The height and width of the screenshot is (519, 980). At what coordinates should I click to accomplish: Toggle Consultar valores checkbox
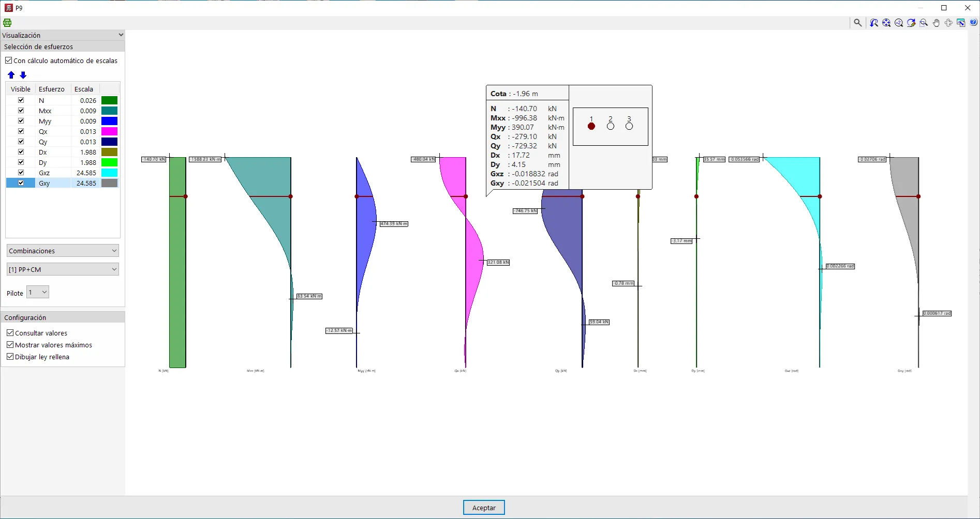(10, 333)
